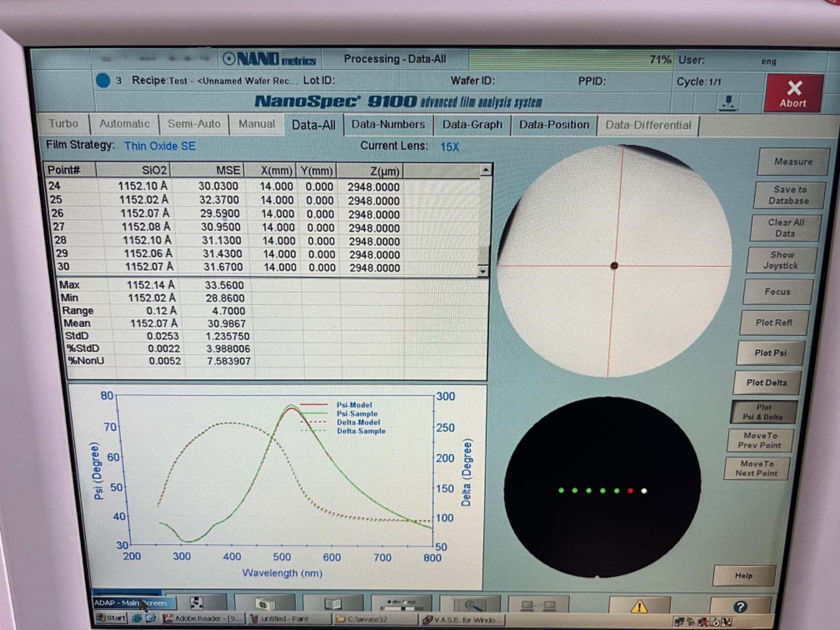Image resolution: width=840 pixels, height=630 pixels.
Task: Open the magnifier search icon in bottom toolbar
Action: (x=470, y=604)
